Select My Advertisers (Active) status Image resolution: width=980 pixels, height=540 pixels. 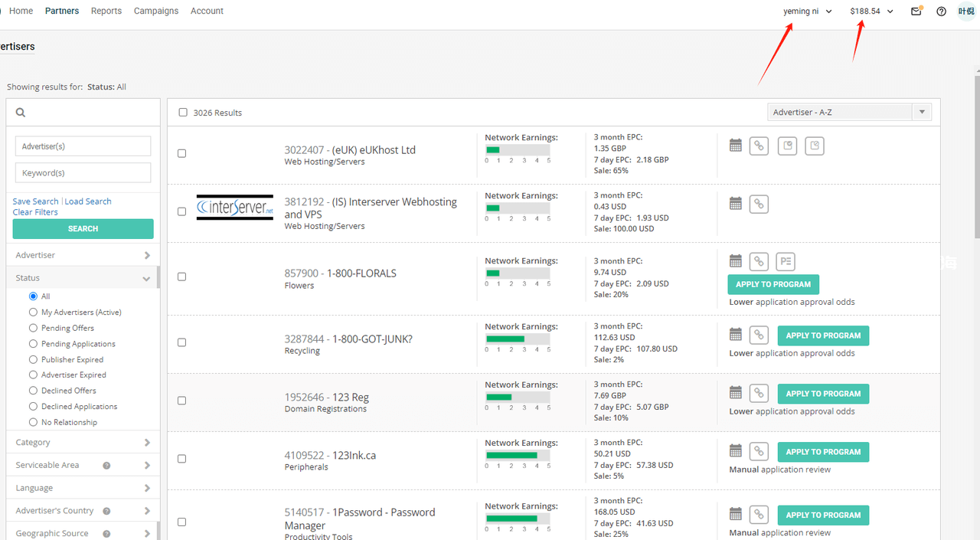[33, 312]
